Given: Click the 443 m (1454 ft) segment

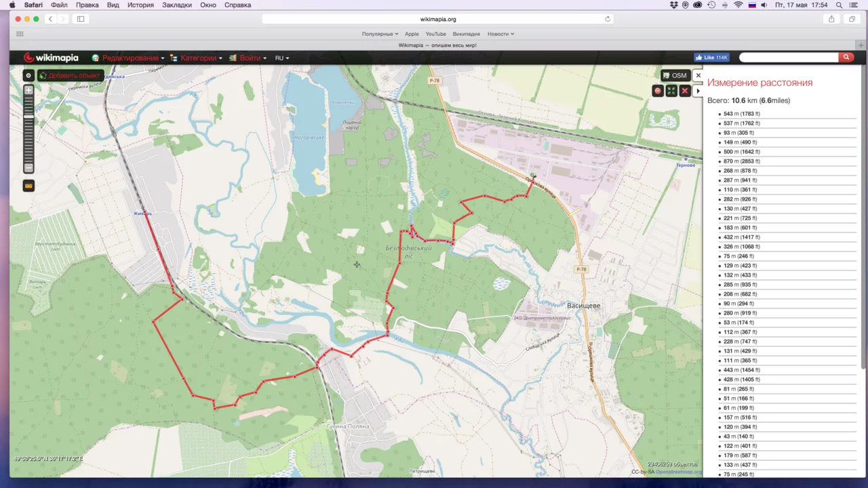Looking at the screenshot, I should pyautogui.click(x=742, y=370).
